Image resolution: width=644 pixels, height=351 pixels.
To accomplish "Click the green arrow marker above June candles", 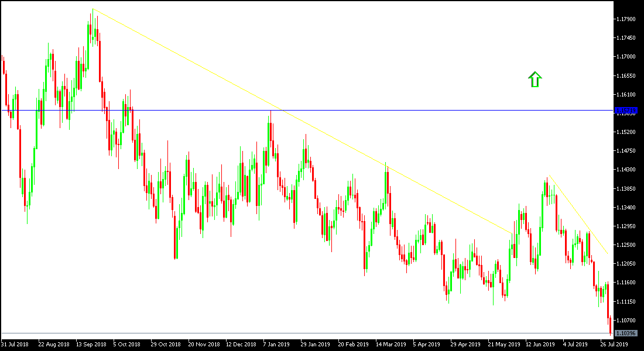I will (x=534, y=79).
